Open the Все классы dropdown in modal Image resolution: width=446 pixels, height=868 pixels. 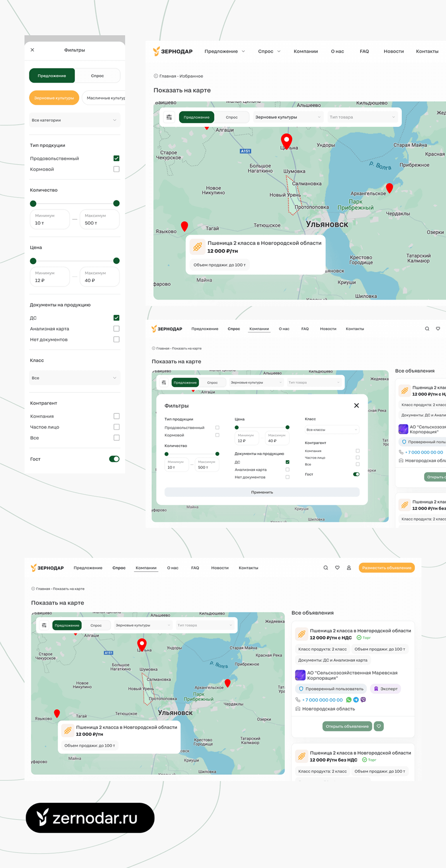click(332, 430)
